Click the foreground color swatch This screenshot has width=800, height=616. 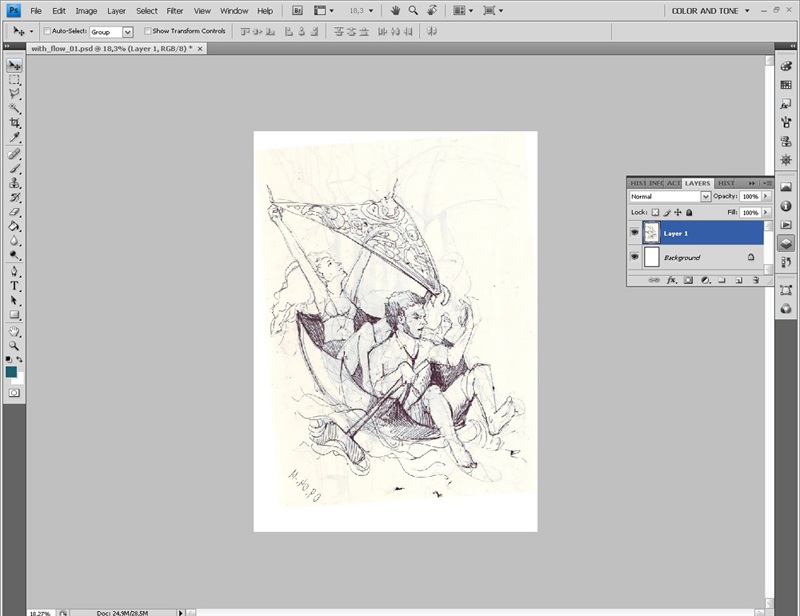(11, 371)
